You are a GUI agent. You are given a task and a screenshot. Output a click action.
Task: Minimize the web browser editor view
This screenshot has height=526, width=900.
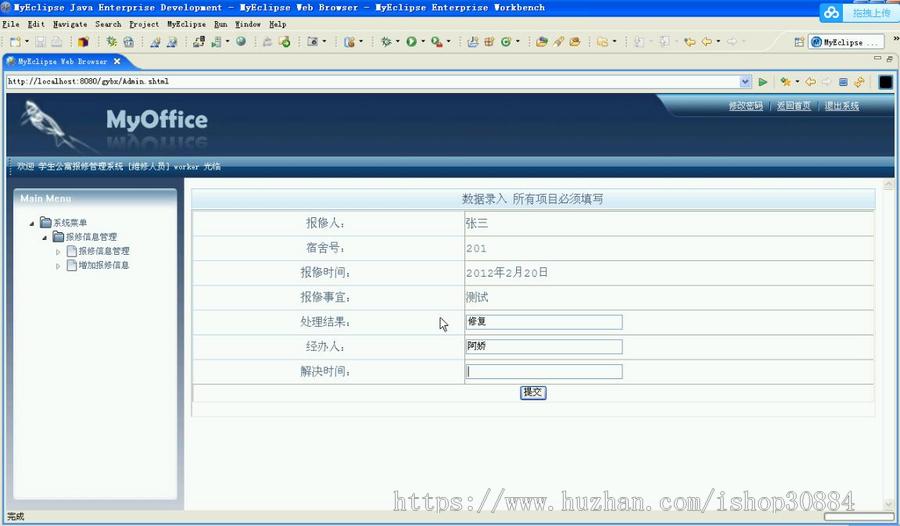(x=877, y=59)
